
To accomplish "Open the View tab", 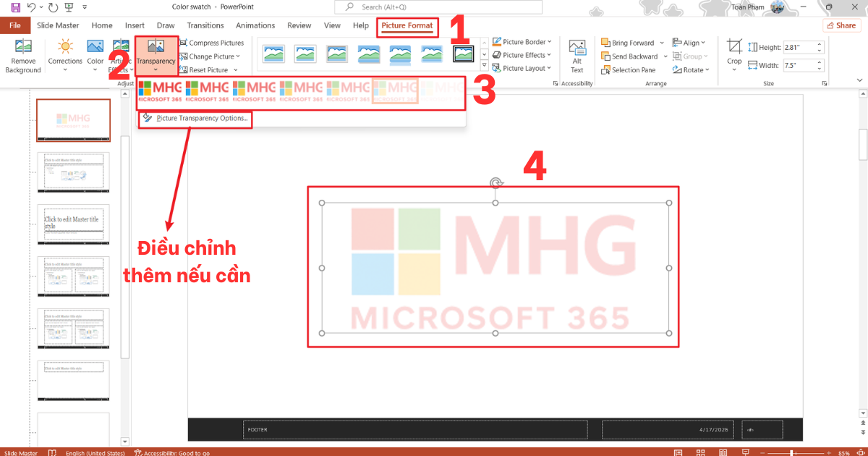I will (x=332, y=25).
